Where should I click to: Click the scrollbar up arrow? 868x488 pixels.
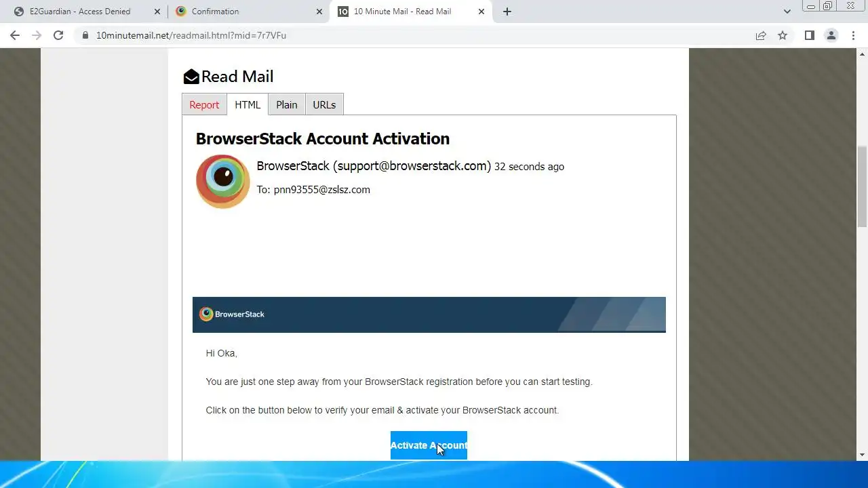click(x=863, y=54)
